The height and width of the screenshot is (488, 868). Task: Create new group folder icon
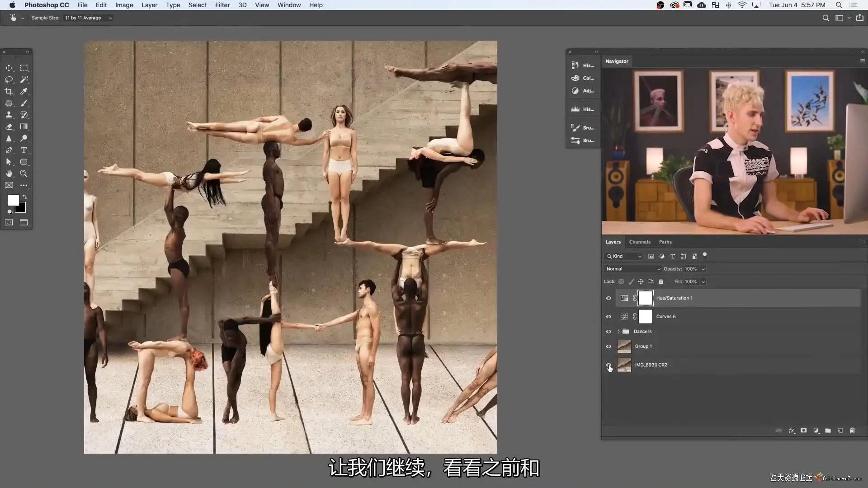point(828,431)
